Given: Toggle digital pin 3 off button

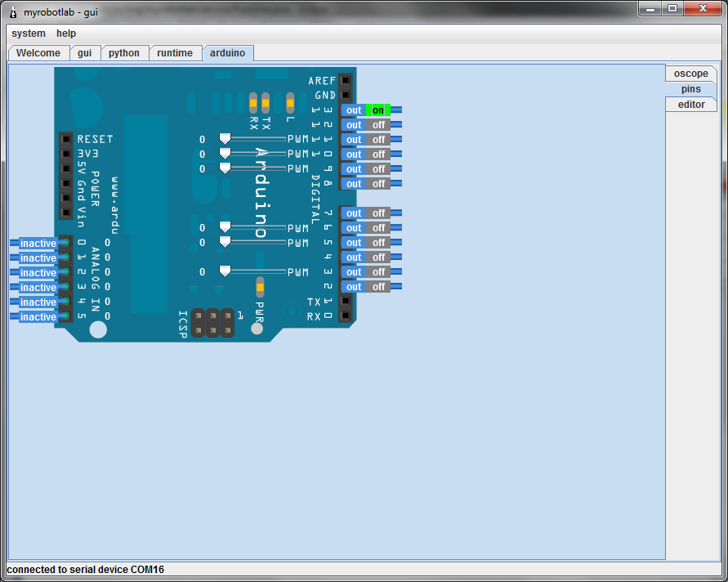Looking at the screenshot, I should click(x=378, y=271).
